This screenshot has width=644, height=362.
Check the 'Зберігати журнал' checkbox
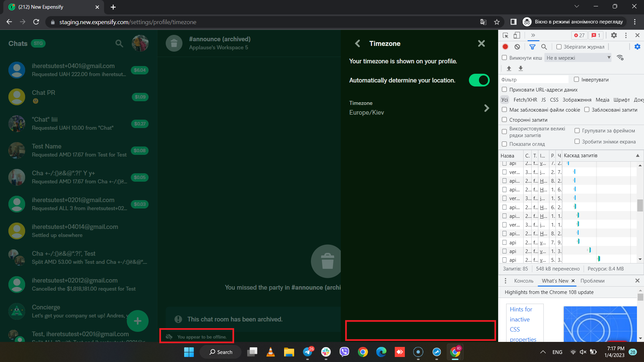coord(559,47)
